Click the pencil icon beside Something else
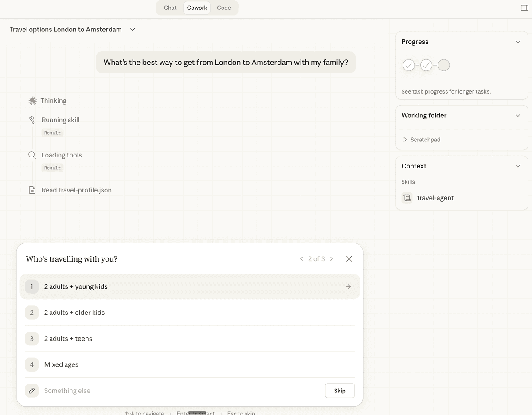The width and height of the screenshot is (532, 415). (x=31, y=391)
